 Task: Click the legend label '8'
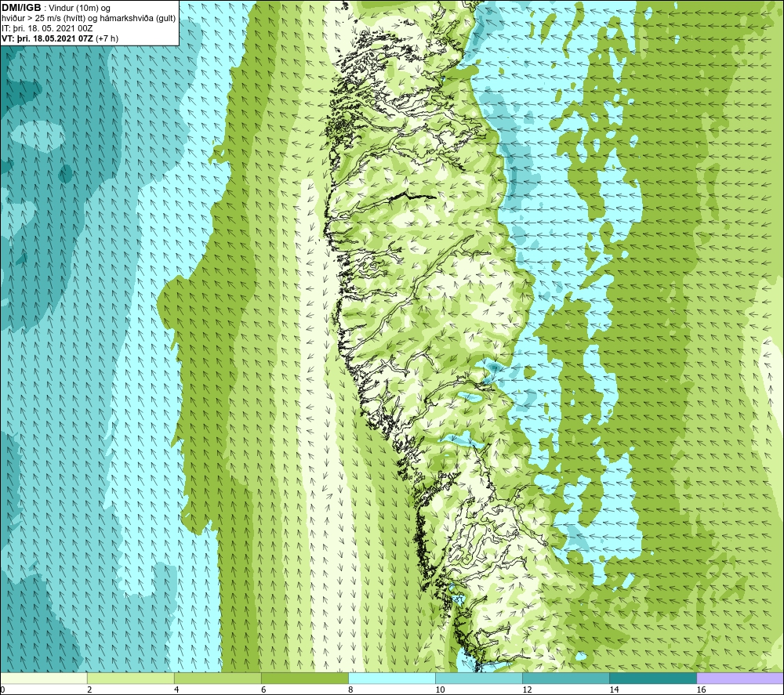[350, 690]
